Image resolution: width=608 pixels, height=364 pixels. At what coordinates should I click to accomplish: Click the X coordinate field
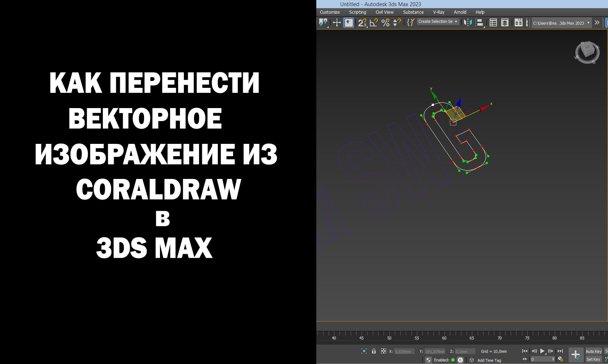tap(404, 351)
